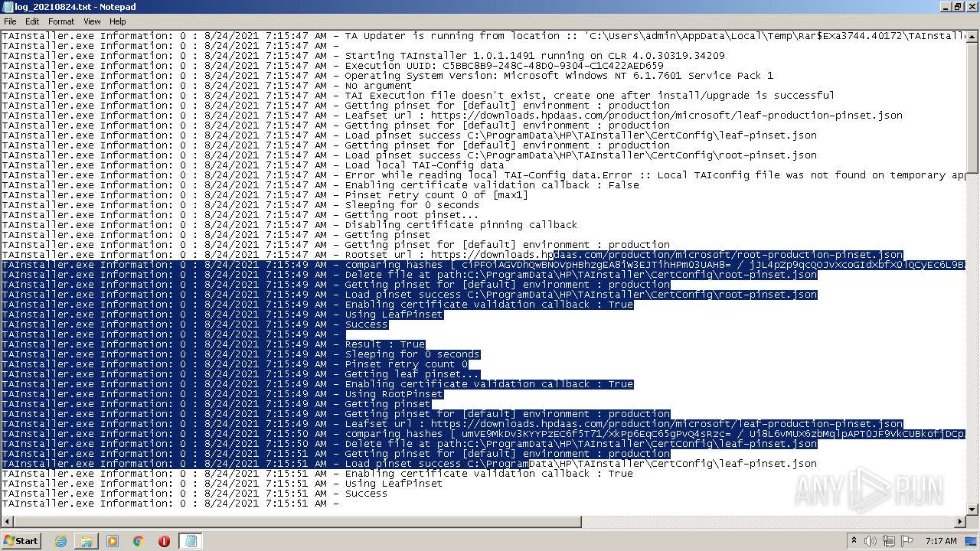This screenshot has width=980, height=551.
Task: Click the 'TAI Execution file doesn't exist' line
Action: click(x=418, y=96)
